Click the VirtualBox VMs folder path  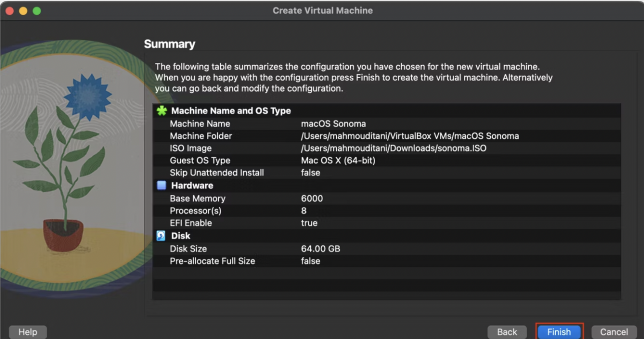(410, 136)
